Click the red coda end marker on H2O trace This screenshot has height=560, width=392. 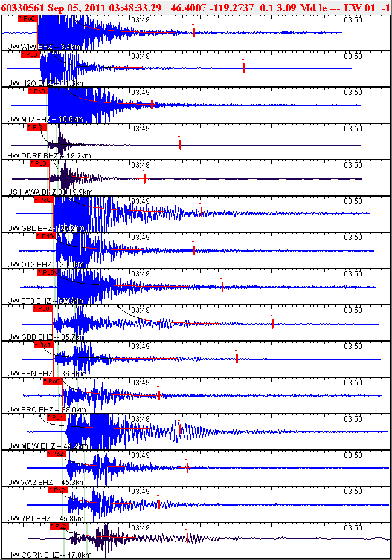[x=245, y=68]
